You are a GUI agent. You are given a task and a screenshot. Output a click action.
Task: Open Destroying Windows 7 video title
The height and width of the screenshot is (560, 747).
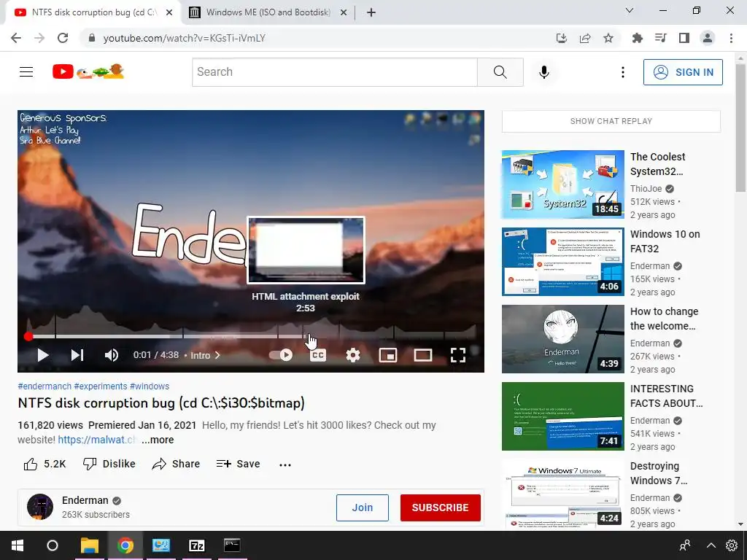(x=659, y=472)
